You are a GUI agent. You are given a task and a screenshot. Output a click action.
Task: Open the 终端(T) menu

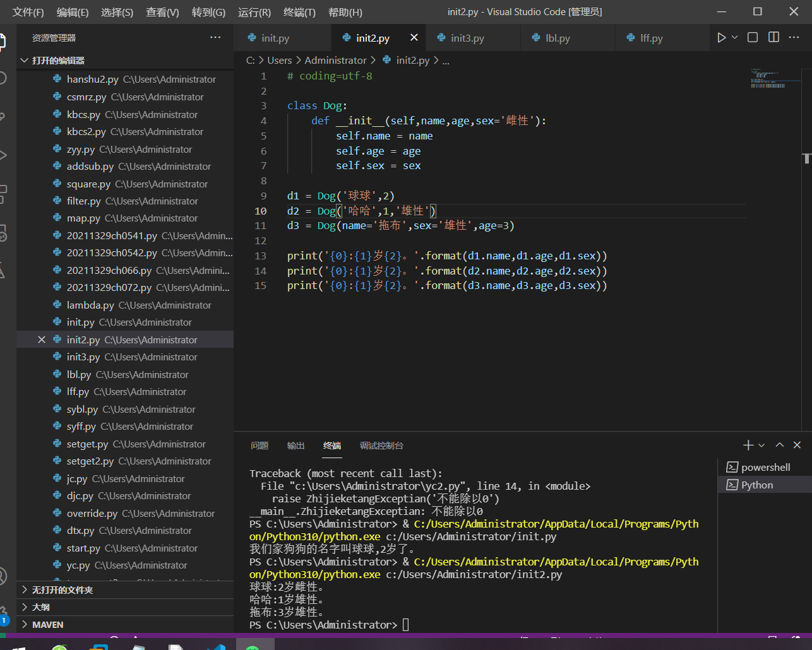click(299, 12)
